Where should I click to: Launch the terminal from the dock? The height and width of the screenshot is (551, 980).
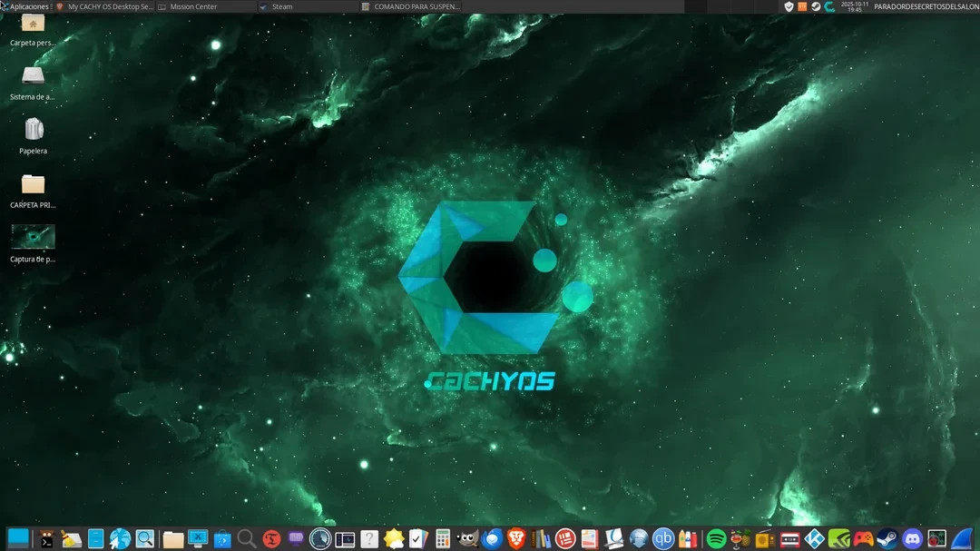pyautogui.click(x=47, y=538)
